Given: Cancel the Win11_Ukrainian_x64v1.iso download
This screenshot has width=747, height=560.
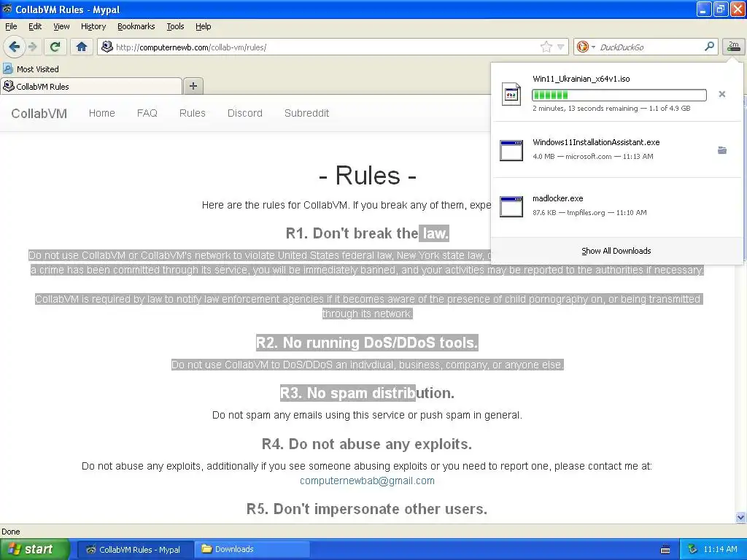Looking at the screenshot, I should [722, 94].
